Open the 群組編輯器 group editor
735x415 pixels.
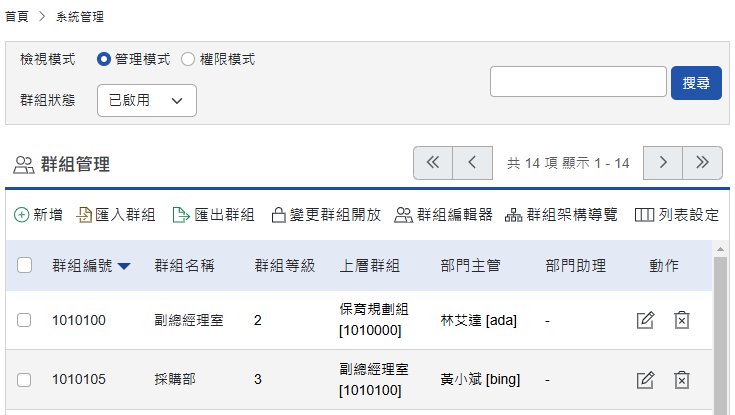443,215
